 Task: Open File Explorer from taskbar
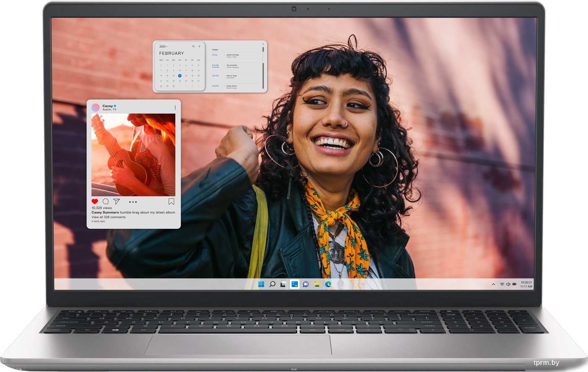(x=317, y=284)
